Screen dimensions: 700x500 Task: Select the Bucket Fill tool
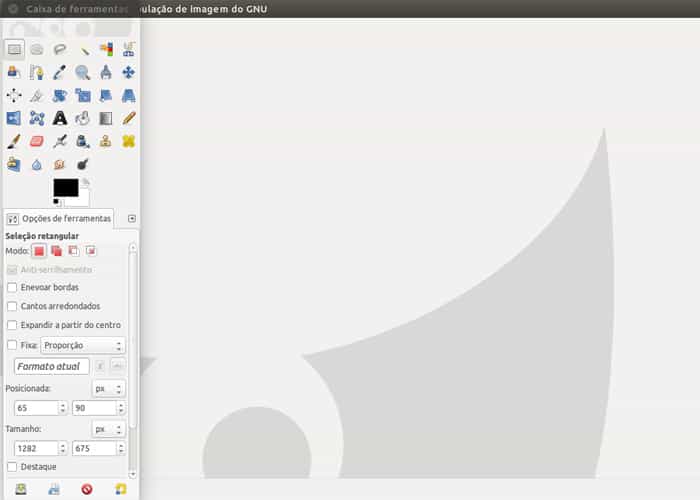point(83,118)
